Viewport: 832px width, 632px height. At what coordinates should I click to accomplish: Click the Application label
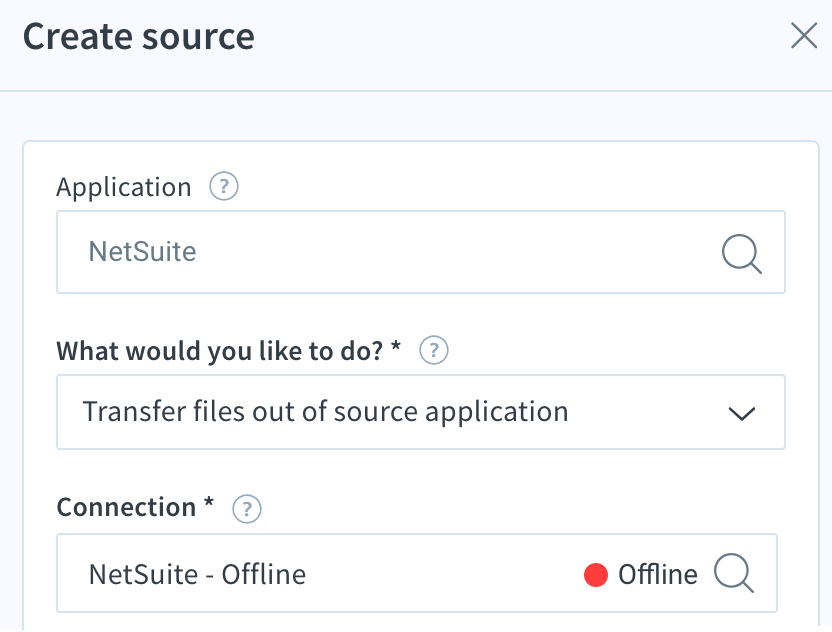(124, 187)
